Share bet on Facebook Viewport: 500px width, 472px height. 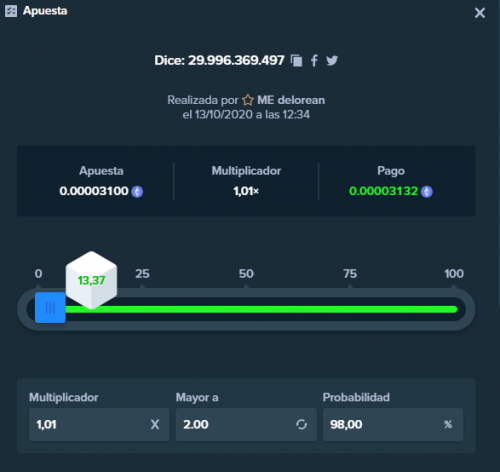(314, 61)
